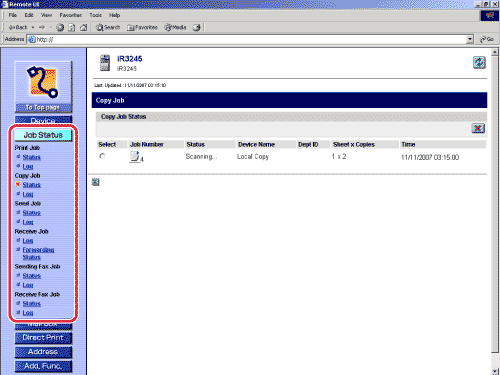This screenshot has width=500, height=375.
Task: Open the Favorites menu
Action: click(71, 15)
